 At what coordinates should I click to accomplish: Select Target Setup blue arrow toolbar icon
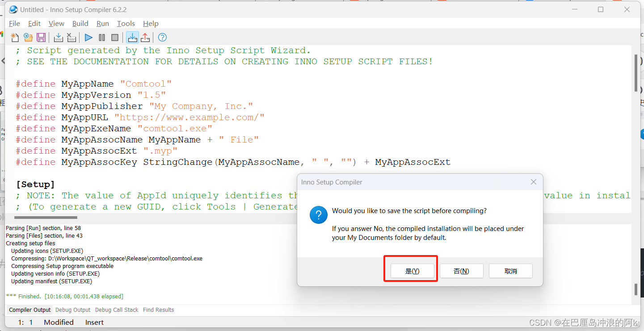[132, 38]
